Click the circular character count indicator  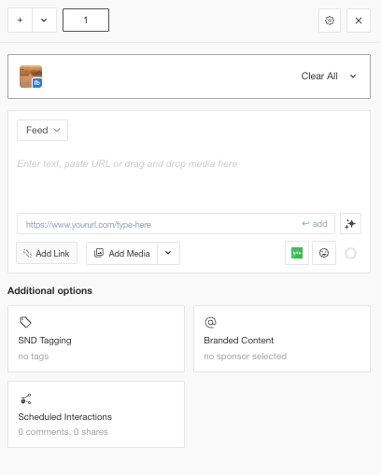[350, 253]
